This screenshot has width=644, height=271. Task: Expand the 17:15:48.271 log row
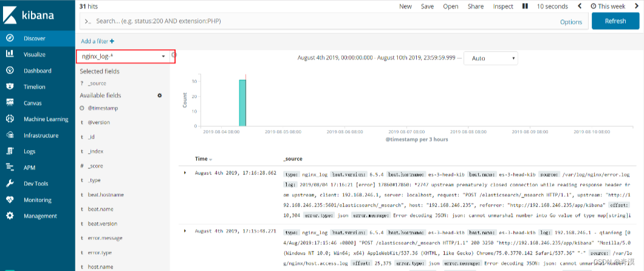click(x=185, y=231)
